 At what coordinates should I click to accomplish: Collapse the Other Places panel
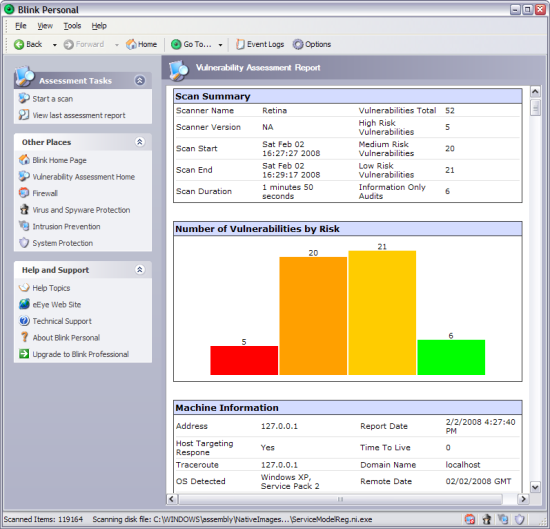(140, 142)
